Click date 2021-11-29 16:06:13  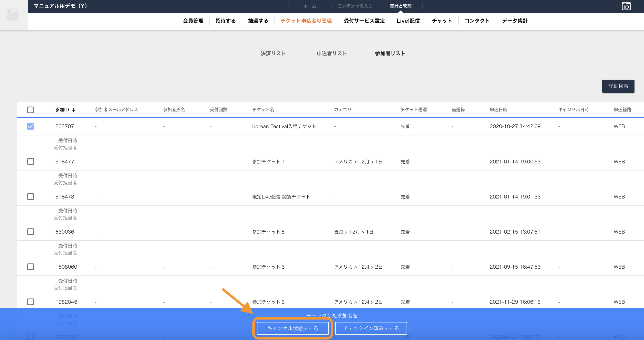(515, 302)
